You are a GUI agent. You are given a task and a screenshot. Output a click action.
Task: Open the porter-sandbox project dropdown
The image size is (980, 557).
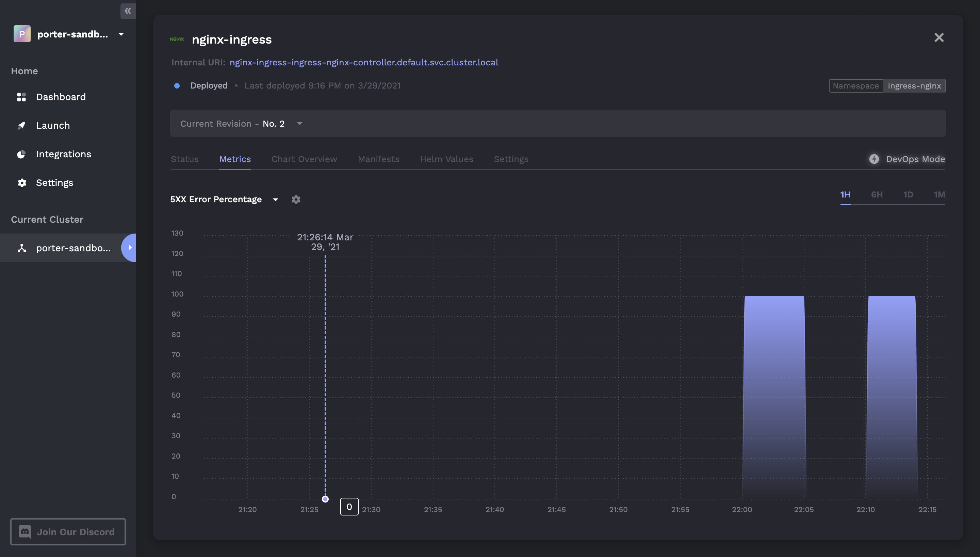tap(121, 34)
